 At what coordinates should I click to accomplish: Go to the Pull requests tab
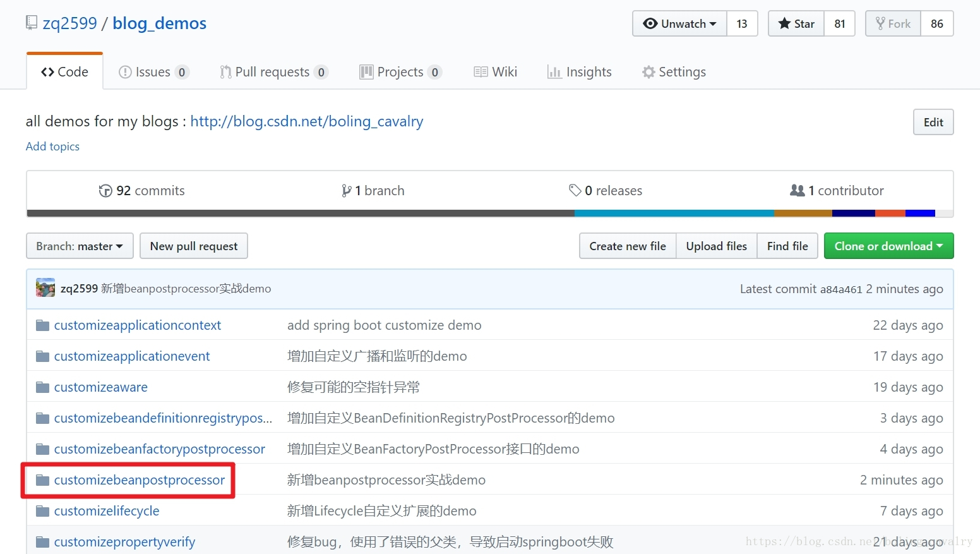pyautogui.click(x=273, y=72)
